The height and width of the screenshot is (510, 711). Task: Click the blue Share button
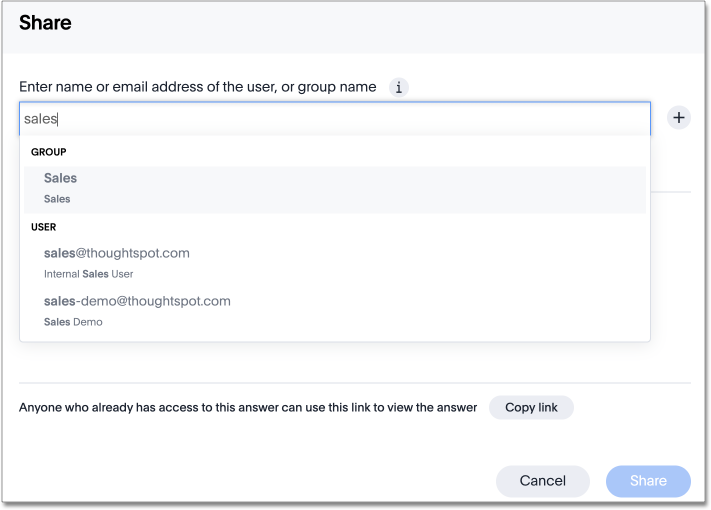click(x=648, y=481)
